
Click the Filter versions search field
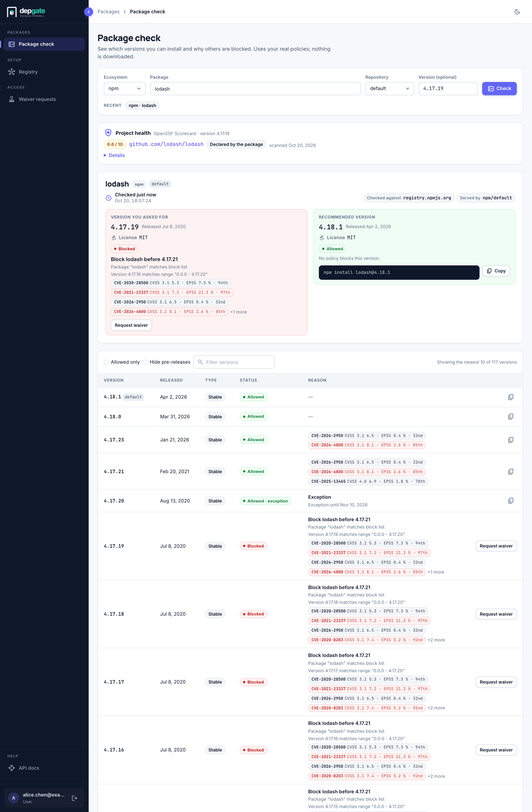point(234,362)
